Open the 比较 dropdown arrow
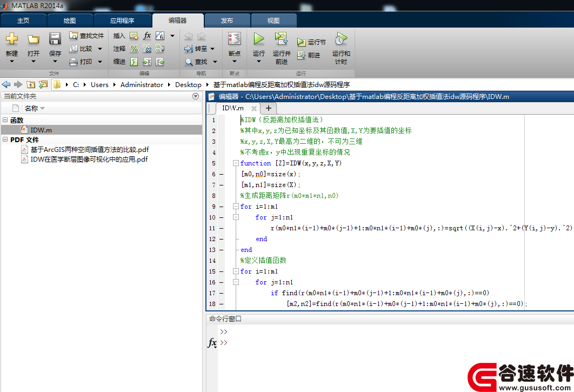The height and width of the screenshot is (392, 574). 99,49
